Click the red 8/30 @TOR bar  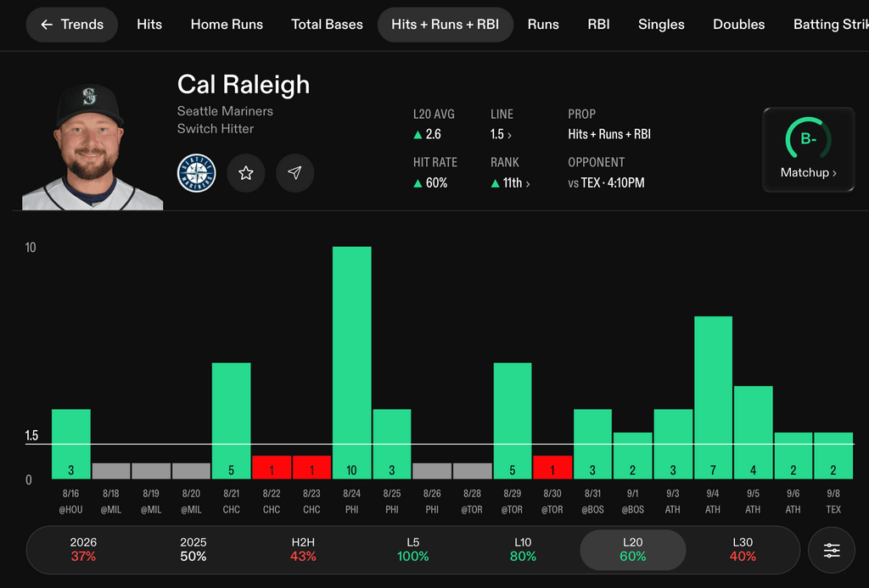(x=552, y=468)
